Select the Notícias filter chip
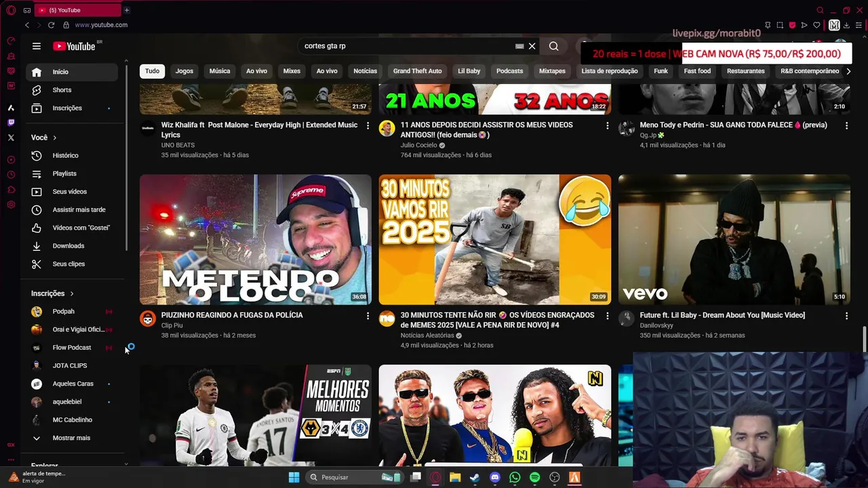Viewport: 868px width, 488px height. coord(365,71)
